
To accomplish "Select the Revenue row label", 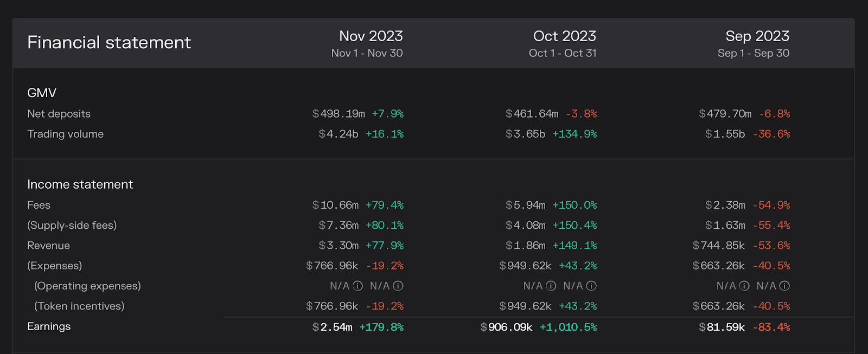I will coord(48,246).
